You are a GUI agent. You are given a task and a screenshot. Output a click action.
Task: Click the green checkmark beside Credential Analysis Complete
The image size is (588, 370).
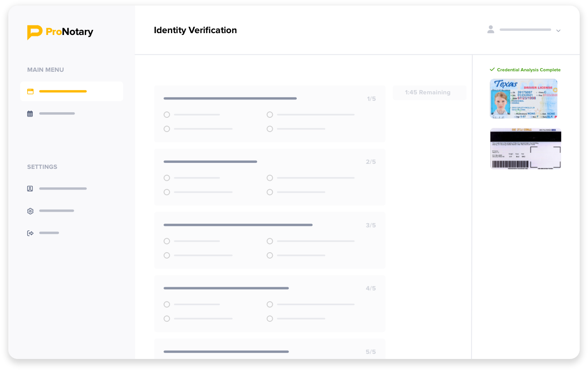coord(492,69)
